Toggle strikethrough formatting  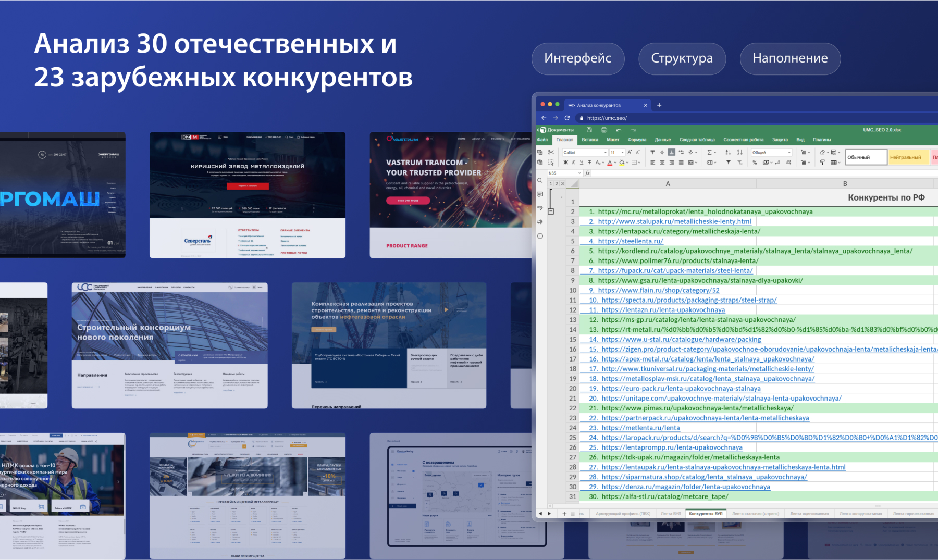(x=590, y=163)
